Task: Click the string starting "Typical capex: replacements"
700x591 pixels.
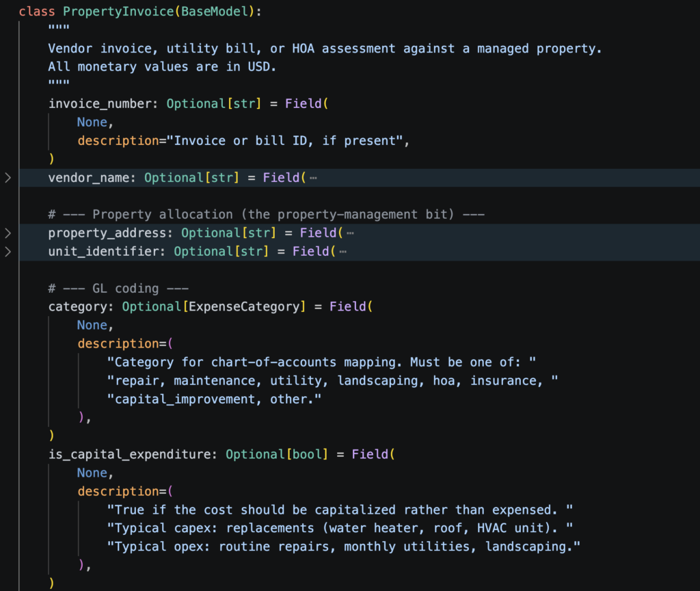Action: coord(340,528)
